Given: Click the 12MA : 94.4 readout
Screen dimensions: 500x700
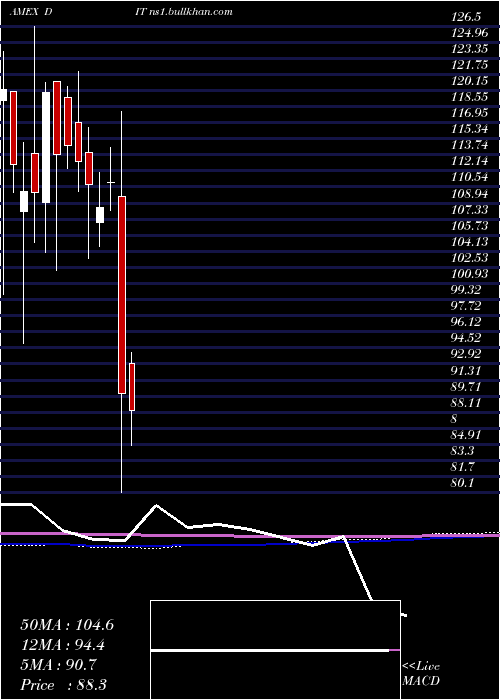Looking at the screenshot, I should point(63,645).
